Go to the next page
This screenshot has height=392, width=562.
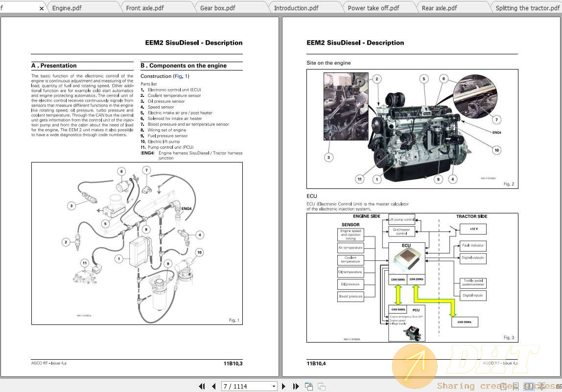284,386
